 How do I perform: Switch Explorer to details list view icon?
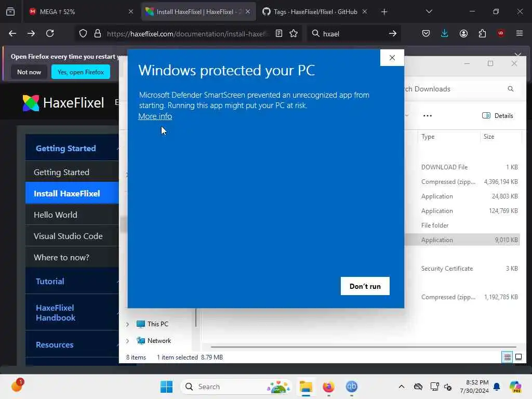[507, 357]
